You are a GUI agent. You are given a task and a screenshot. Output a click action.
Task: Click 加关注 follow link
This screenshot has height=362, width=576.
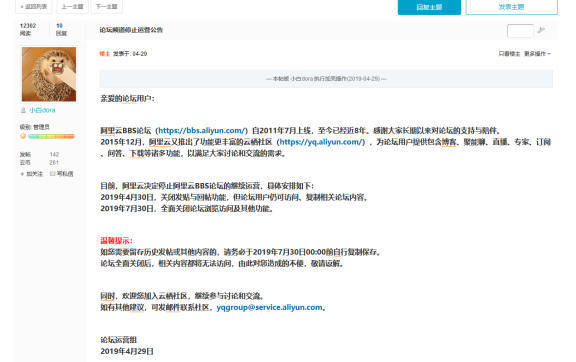click(35, 174)
